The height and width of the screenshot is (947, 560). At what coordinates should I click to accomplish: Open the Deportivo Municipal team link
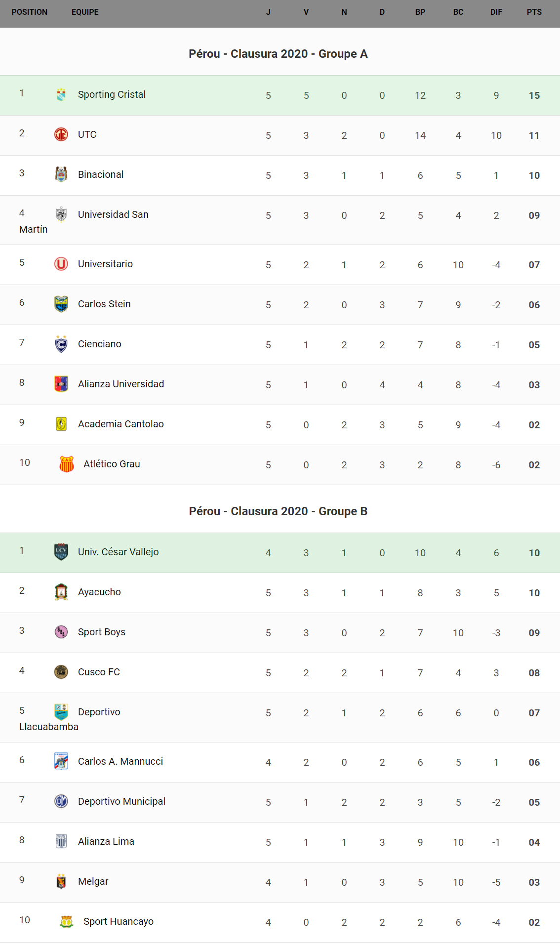(121, 801)
